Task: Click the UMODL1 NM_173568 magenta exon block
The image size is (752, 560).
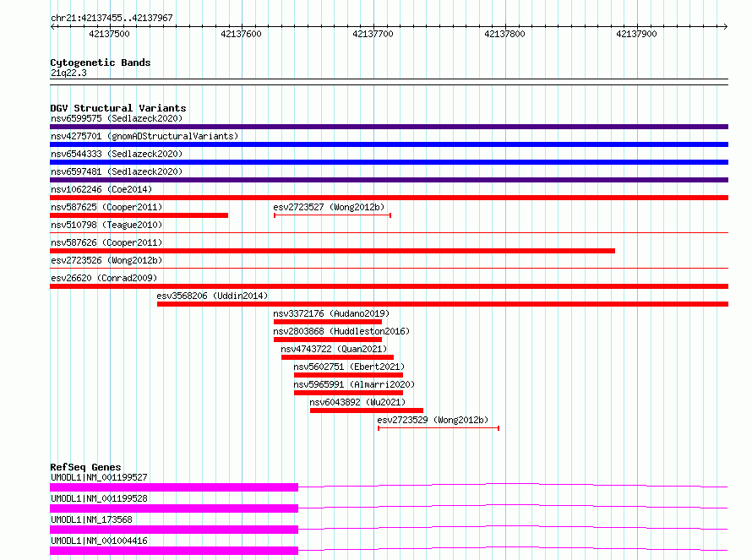Action: pyautogui.click(x=174, y=530)
